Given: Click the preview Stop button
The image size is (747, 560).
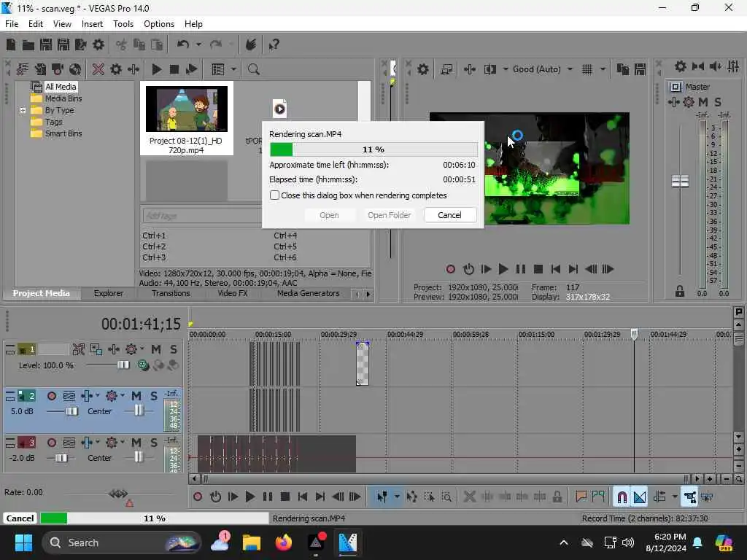Looking at the screenshot, I should point(538,270).
